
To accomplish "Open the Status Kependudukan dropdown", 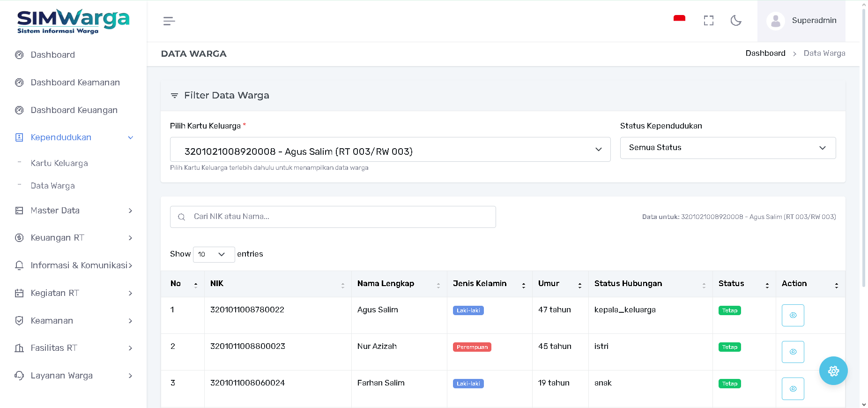I will click(x=727, y=148).
